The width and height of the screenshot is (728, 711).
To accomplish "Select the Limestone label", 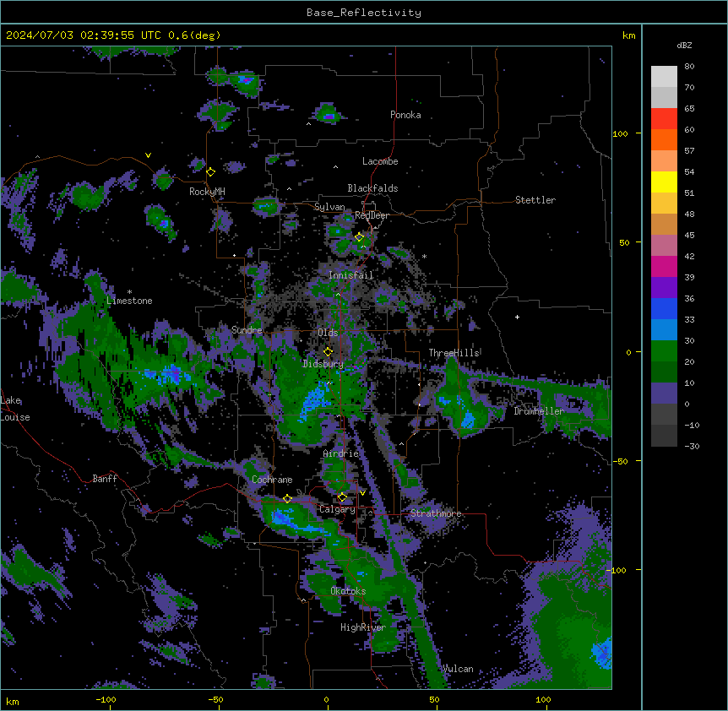I will click(129, 301).
